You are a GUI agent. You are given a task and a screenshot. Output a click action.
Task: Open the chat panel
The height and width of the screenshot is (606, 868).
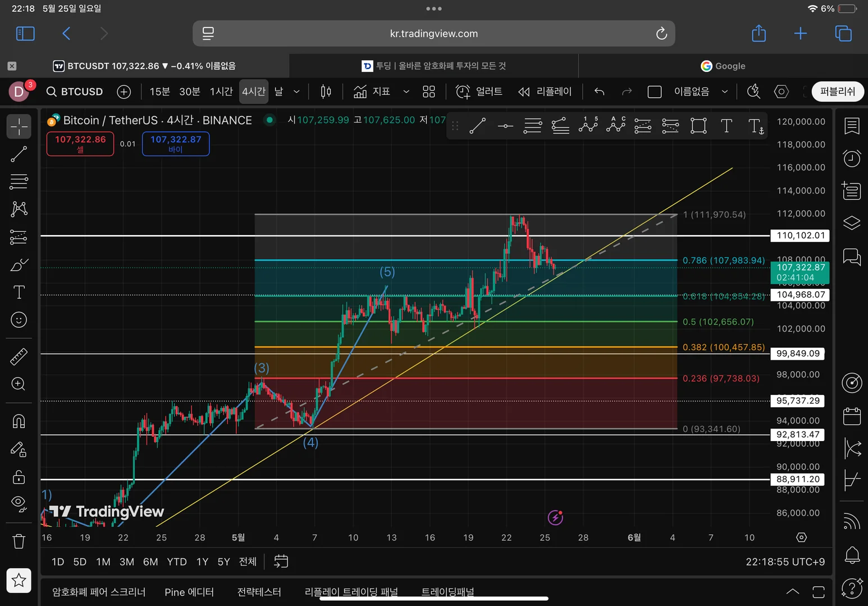(x=852, y=257)
